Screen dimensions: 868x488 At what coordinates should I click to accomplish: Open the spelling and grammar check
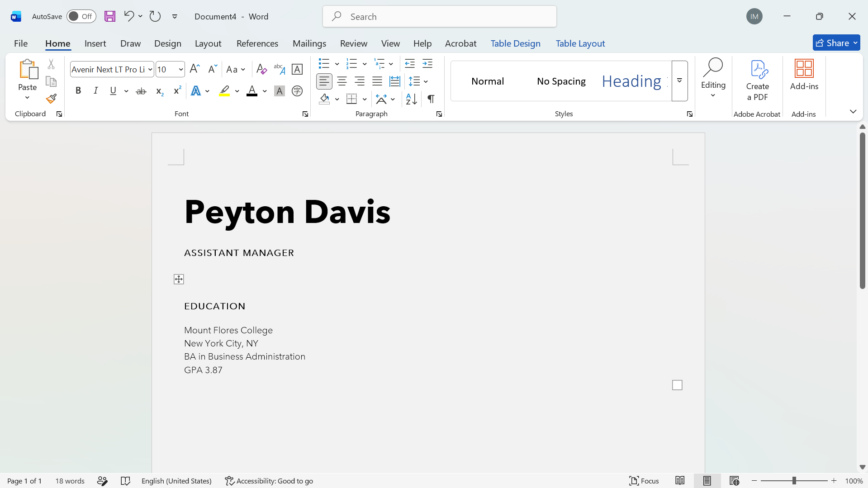126,481
